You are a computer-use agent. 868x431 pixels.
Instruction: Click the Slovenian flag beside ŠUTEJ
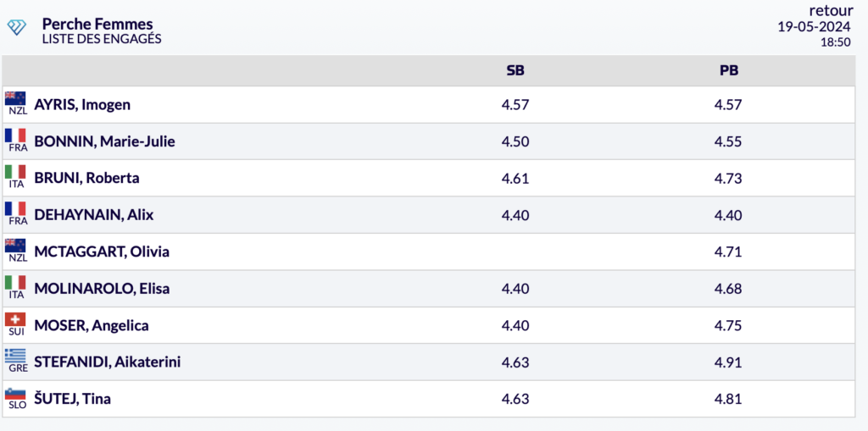pos(15,393)
